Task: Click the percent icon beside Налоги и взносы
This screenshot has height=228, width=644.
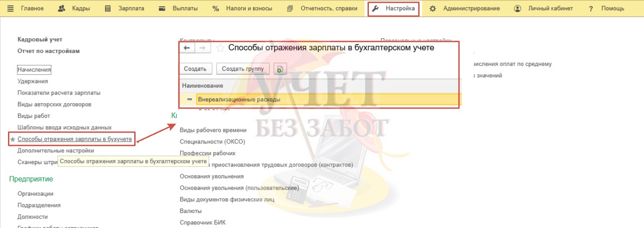Action: [216, 8]
